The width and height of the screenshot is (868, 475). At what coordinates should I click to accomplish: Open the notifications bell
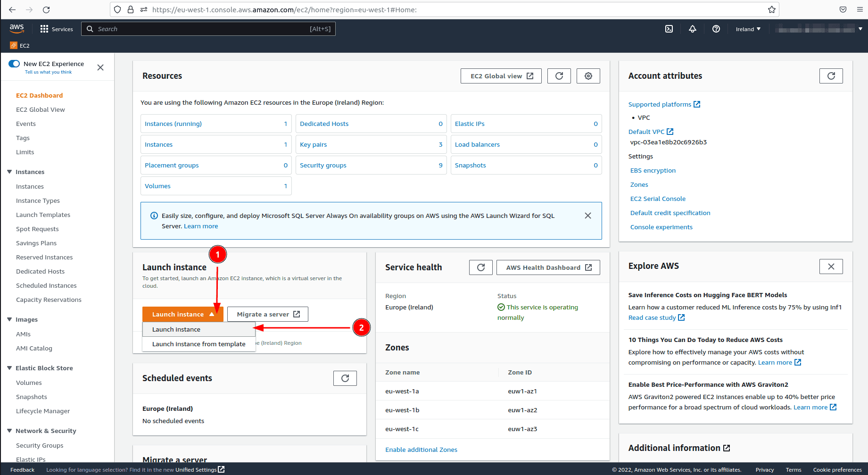tap(693, 29)
